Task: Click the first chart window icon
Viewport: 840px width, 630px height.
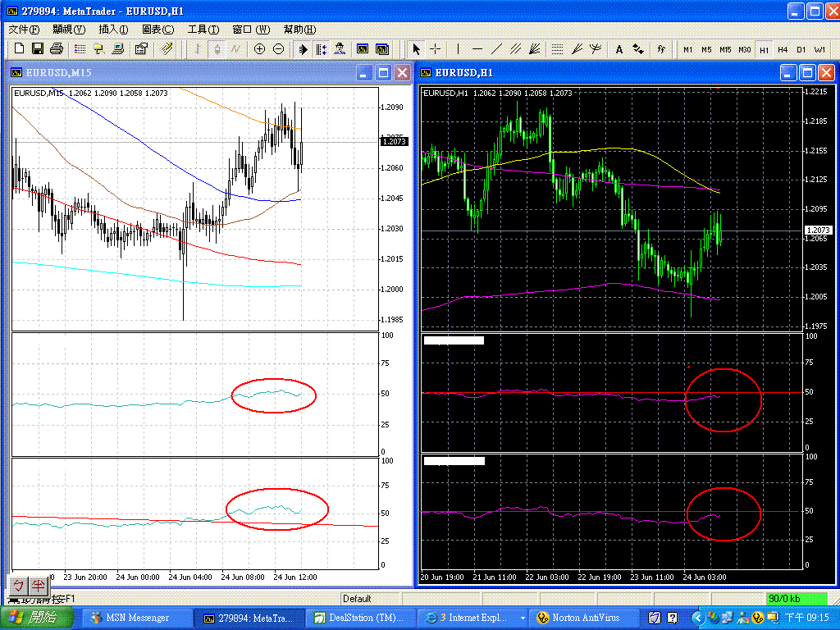Action: coord(363,48)
